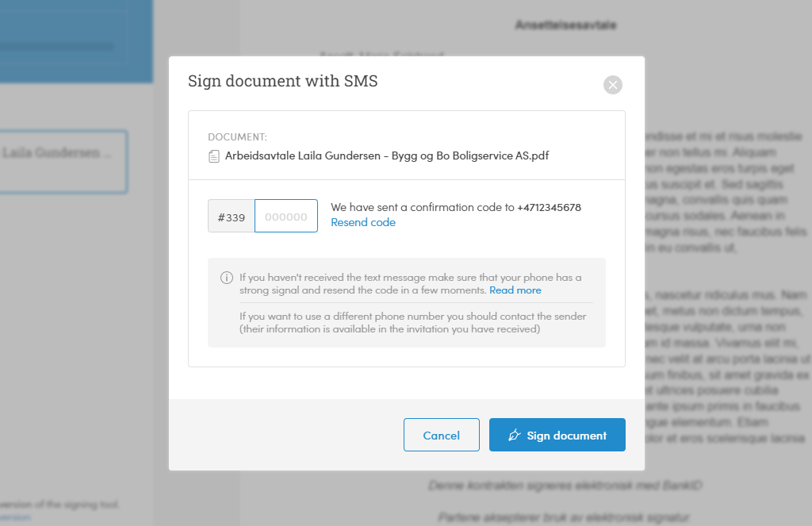Click the #339 code prefix box

(232, 216)
